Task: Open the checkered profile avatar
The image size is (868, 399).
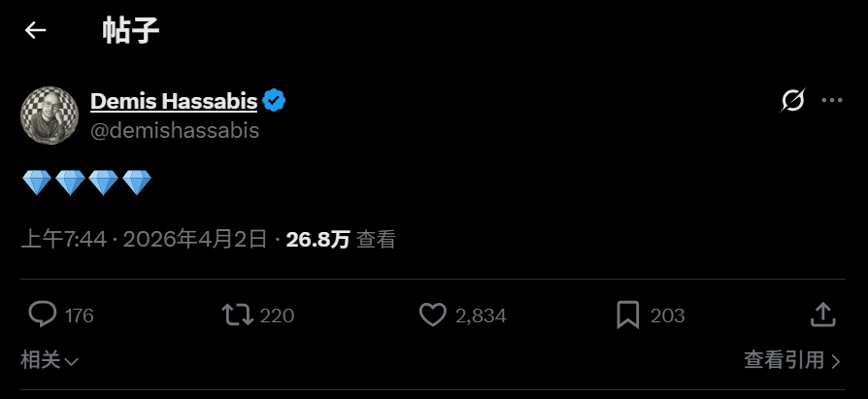Action: [x=50, y=115]
